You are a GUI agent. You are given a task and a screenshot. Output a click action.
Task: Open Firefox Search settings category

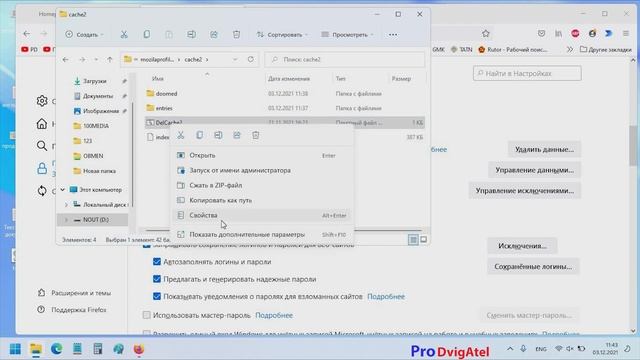pyautogui.click(x=42, y=146)
